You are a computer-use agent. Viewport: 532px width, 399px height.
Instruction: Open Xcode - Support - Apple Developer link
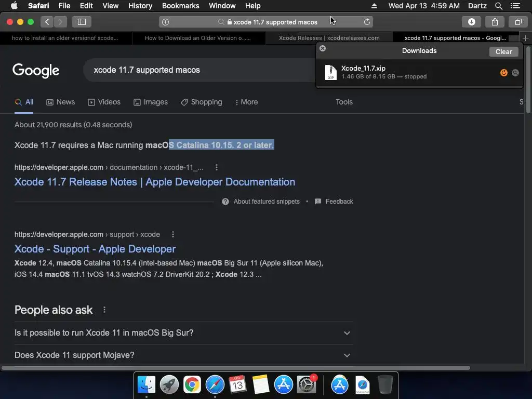click(95, 249)
